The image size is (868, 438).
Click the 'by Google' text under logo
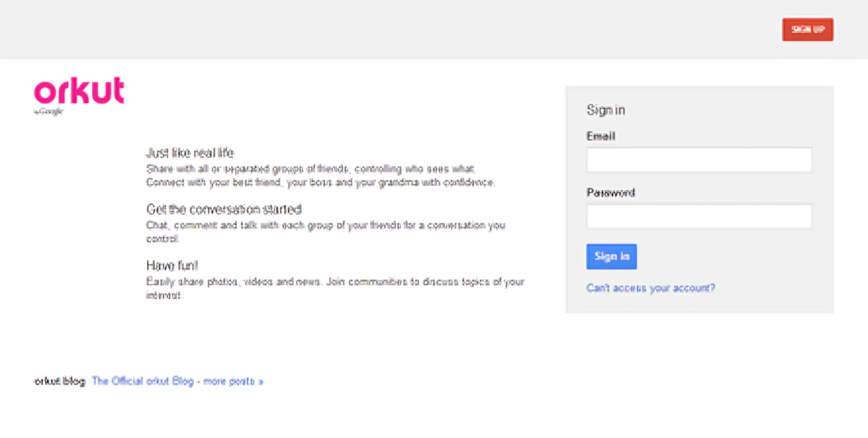click(48, 111)
